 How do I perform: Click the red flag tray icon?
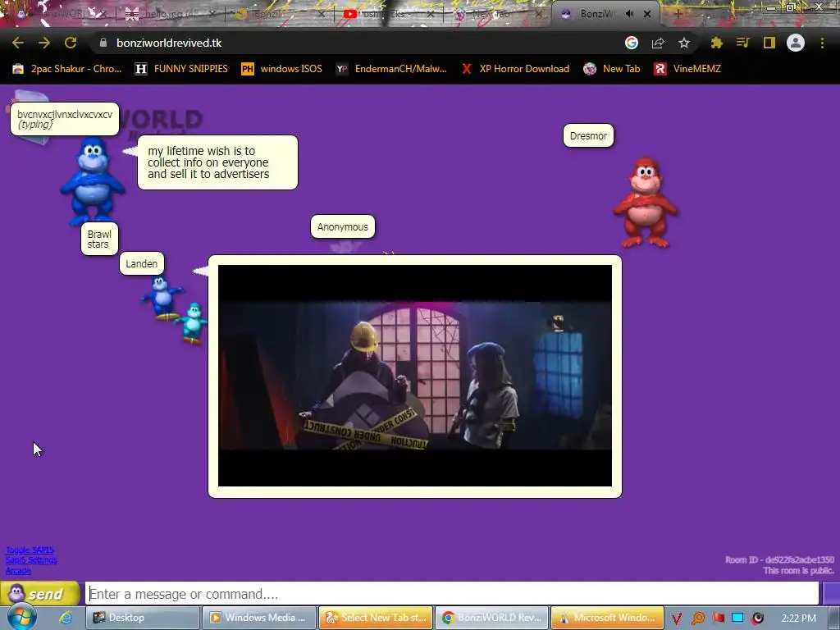[718, 618]
